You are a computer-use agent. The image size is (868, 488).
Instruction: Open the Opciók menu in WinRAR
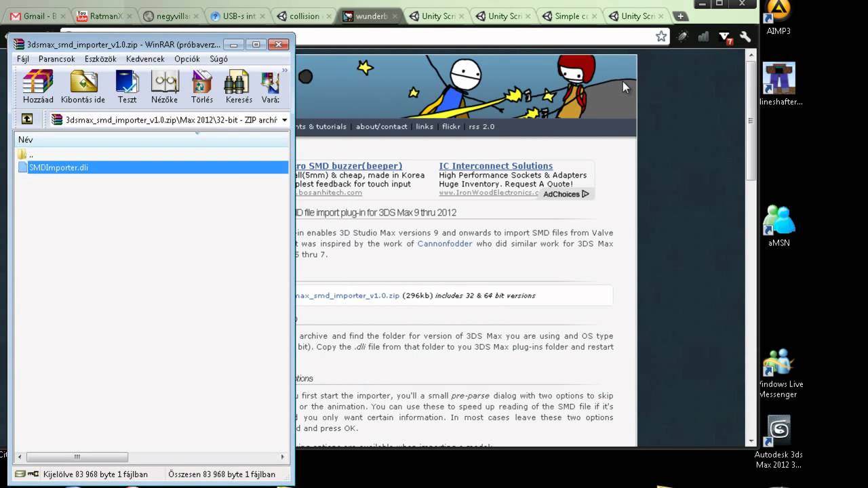coord(187,59)
